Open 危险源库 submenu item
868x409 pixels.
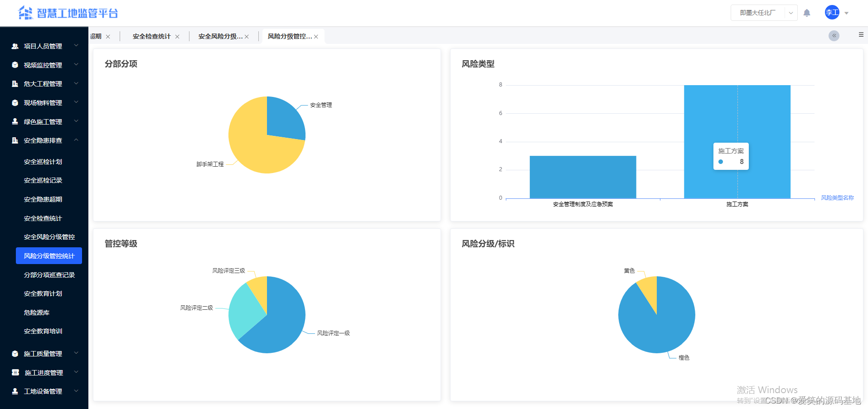point(37,313)
